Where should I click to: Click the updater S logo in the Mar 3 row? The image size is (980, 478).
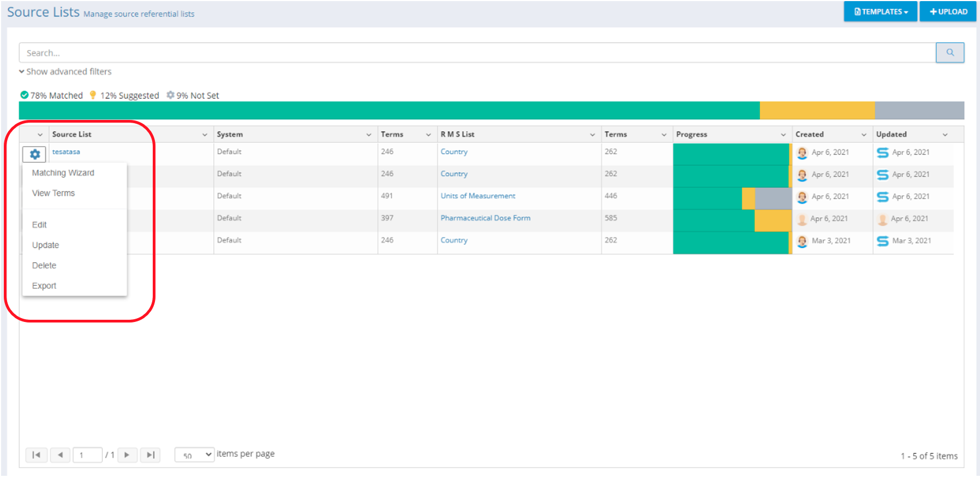[x=883, y=241]
